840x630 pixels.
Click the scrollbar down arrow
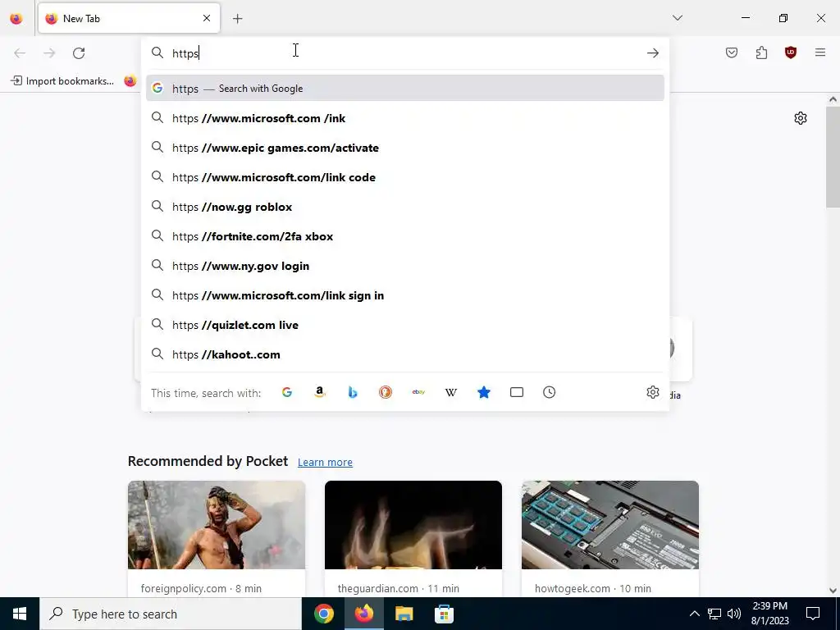pyautogui.click(x=833, y=591)
